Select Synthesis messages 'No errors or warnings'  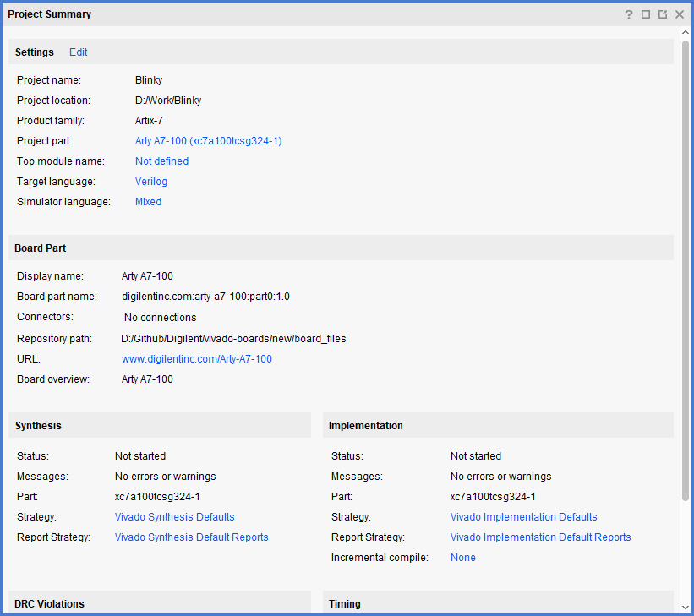(165, 477)
